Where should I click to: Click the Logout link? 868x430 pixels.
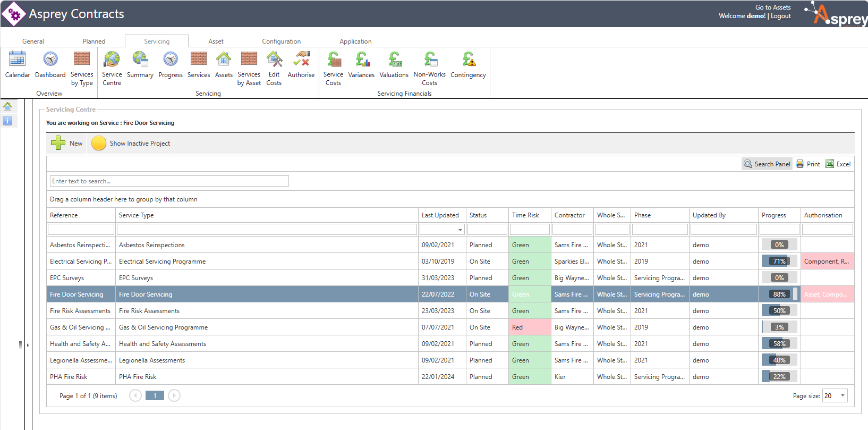tap(780, 16)
